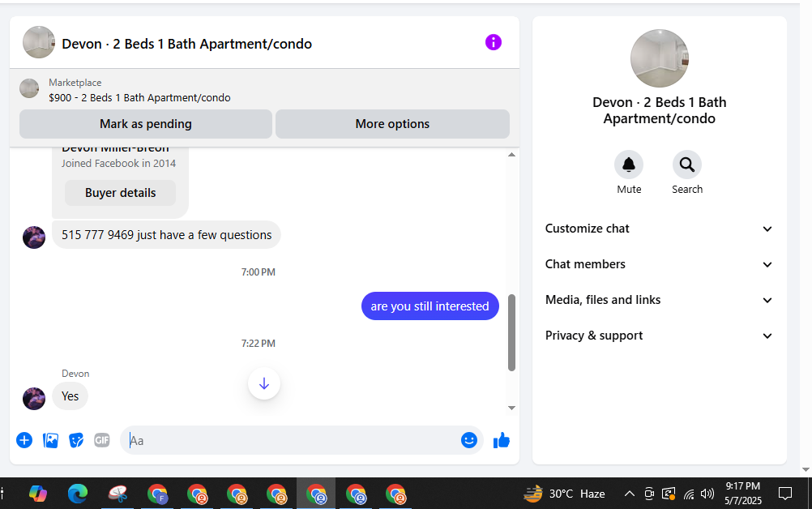The height and width of the screenshot is (509, 812).
Task: Click Mark as pending button
Action: point(146,124)
